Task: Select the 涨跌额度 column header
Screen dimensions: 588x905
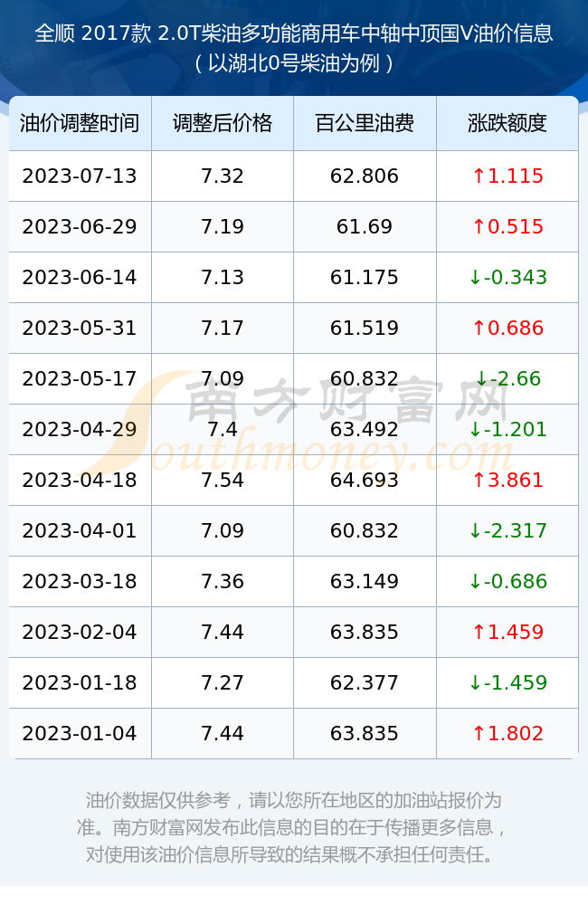Action: coord(507,123)
